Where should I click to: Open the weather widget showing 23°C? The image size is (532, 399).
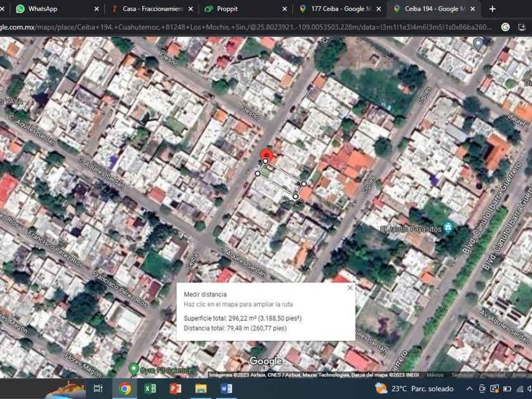pos(415,388)
